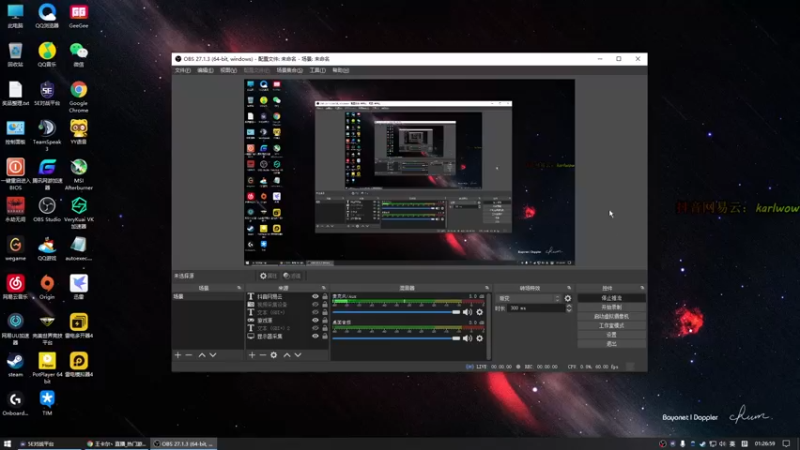Open 微信 WeChat desktop icon
This screenshot has width=800, height=450.
click(x=79, y=55)
